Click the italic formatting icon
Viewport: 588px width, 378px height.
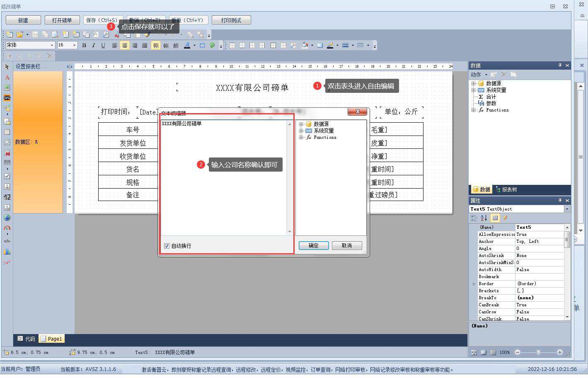click(94, 45)
